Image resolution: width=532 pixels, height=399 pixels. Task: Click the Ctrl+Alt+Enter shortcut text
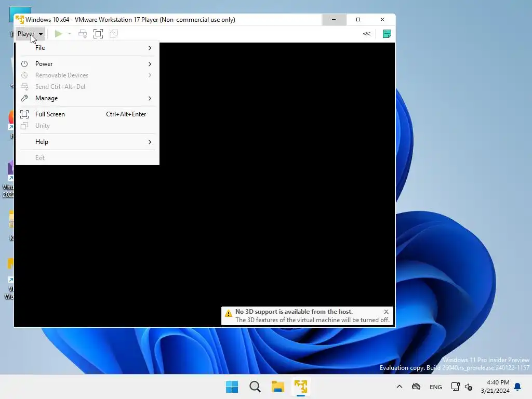(x=126, y=114)
